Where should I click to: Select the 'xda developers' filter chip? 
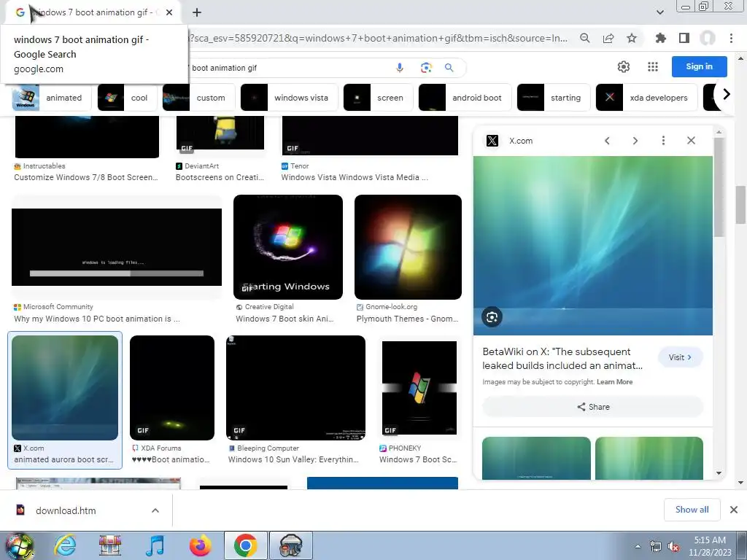click(x=646, y=98)
